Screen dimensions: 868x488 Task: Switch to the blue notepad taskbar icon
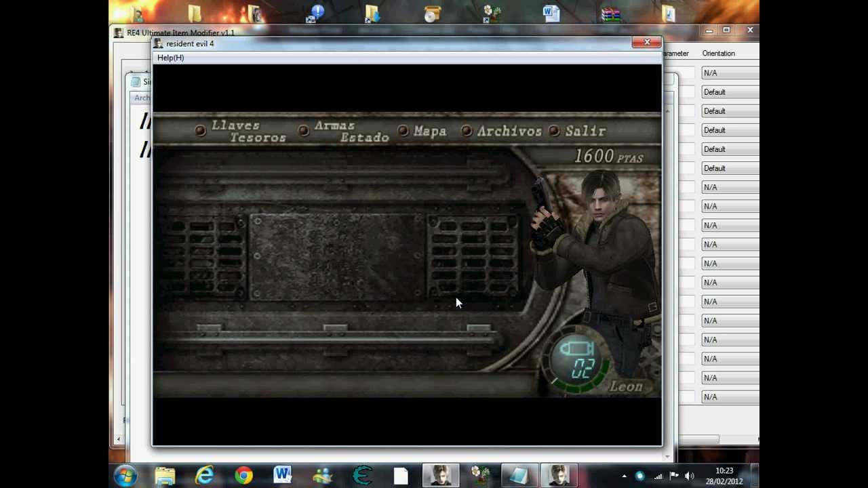tap(519, 475)
